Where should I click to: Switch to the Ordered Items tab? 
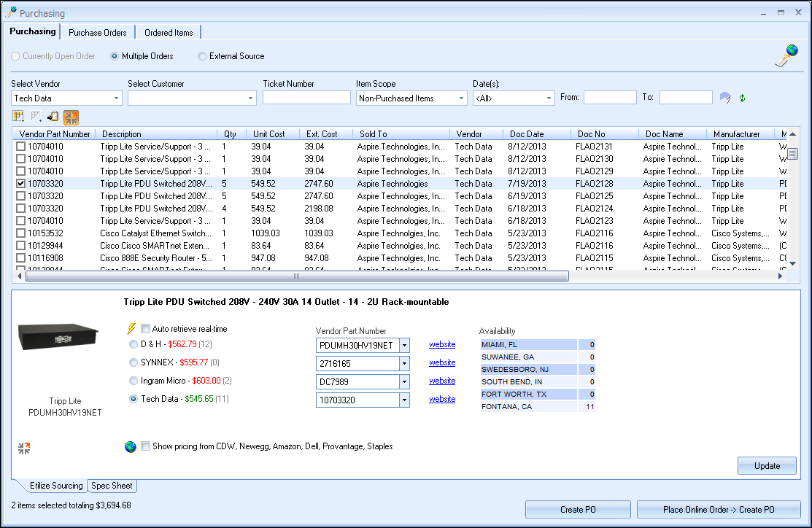click(x=169, y=33)
